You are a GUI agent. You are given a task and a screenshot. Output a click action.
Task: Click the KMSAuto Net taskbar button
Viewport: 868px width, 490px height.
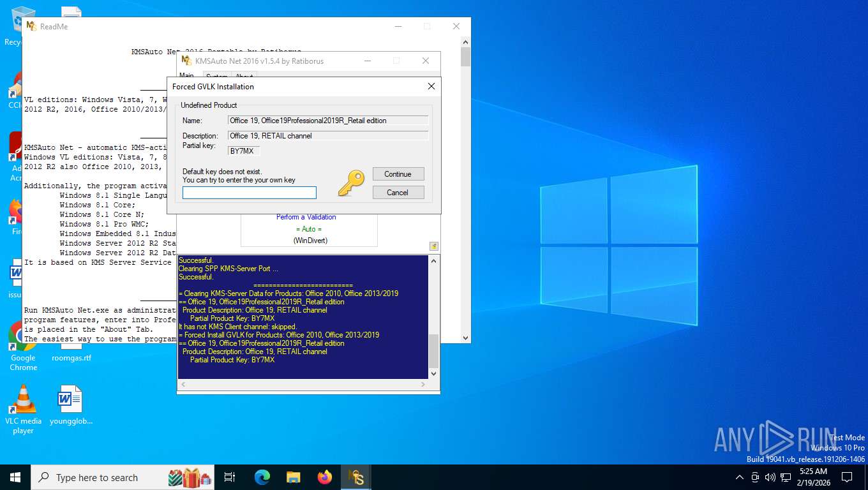pyautogui.click(x=355, y=477)
